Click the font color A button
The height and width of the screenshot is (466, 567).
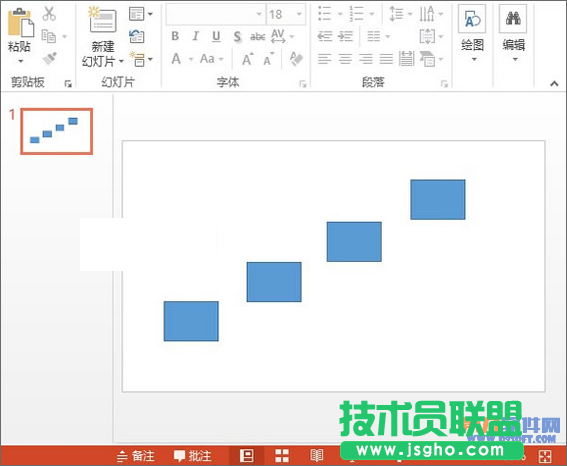176,59
